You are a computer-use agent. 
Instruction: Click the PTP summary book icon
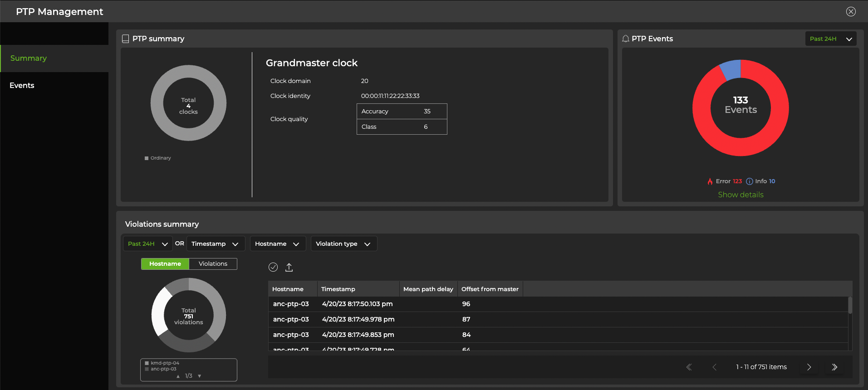(126, 39)
